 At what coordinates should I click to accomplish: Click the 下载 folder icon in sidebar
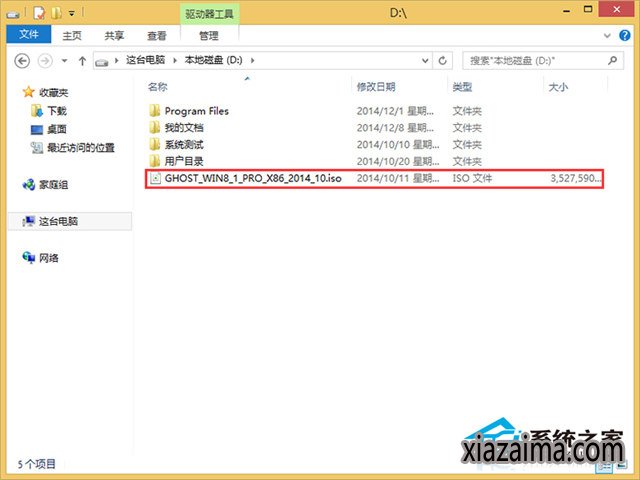click(x=37, y=111)
